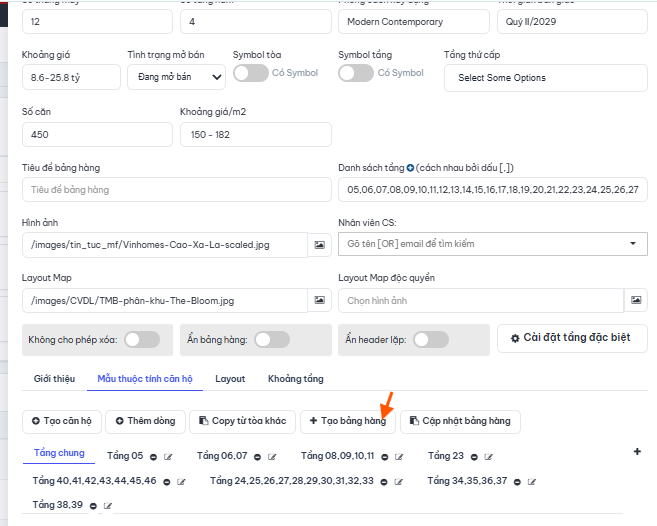The width and height of the screenshot is (657, 526).
Task: Open Tầng thứ cấp Select Some Options
Action: tap(546, 78)
